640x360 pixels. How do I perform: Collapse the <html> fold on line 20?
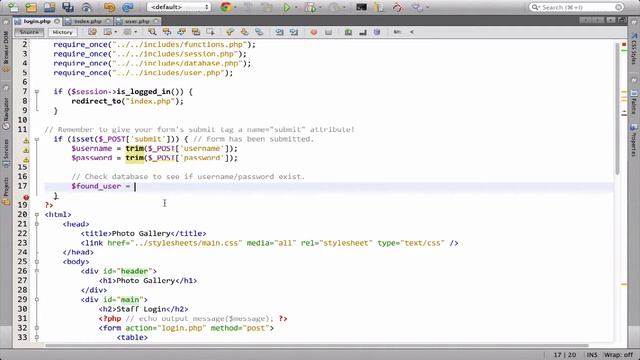[37, 215]
